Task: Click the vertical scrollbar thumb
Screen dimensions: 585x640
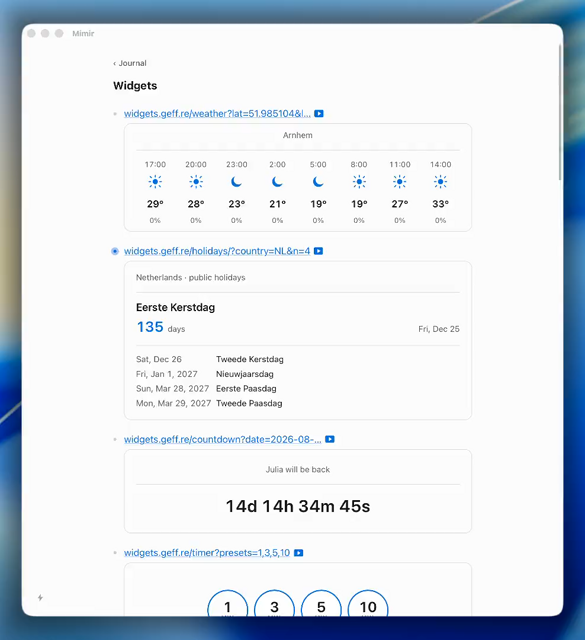Action: (x=561, y=112)
